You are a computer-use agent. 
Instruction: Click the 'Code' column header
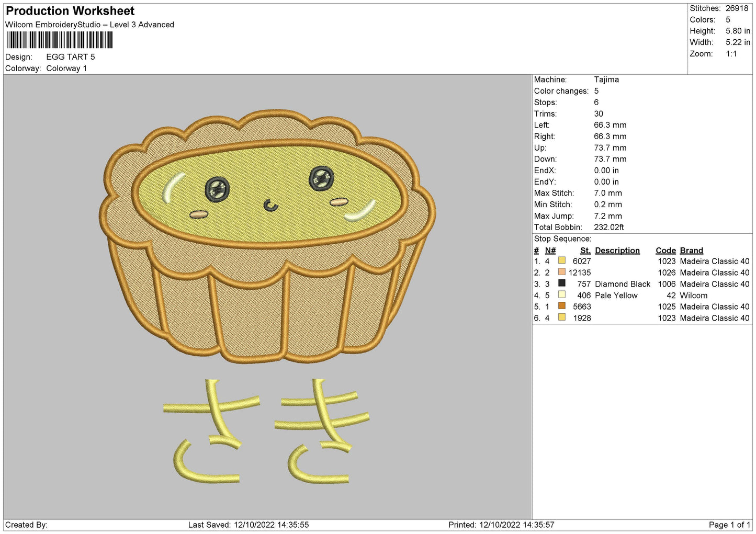point(666,251)
